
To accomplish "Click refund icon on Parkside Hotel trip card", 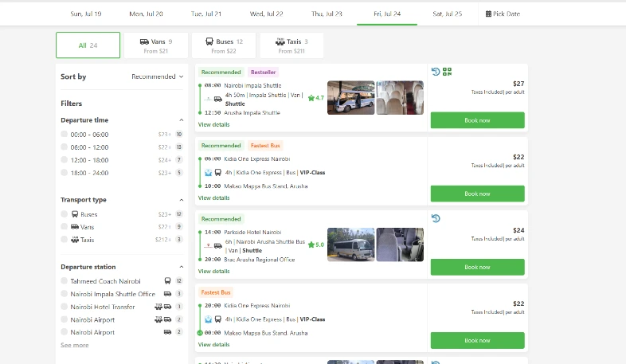I will pyautogui.click(x=436, y=218).
